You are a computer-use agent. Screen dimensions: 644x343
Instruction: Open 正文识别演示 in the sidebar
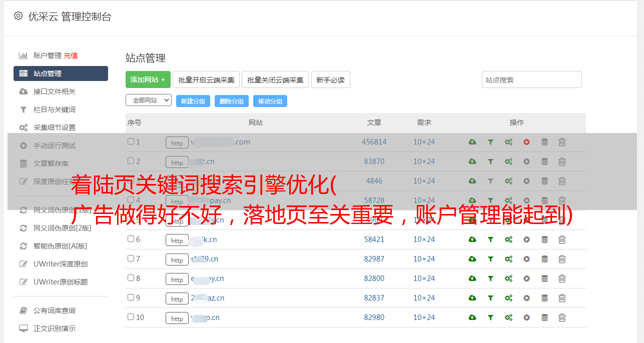coord(55,328)
